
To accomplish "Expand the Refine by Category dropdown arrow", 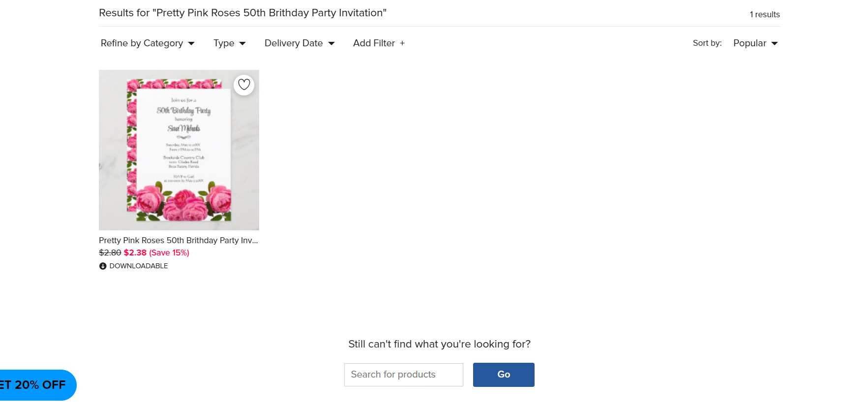I will pyautogui.click(x=191, y=43).
